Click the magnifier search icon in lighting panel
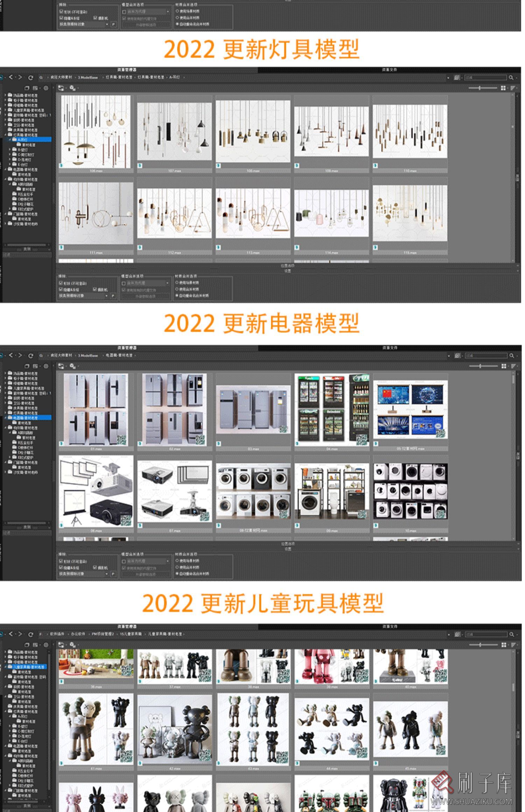This screenshot has height=812, width=525. [511, 78]
